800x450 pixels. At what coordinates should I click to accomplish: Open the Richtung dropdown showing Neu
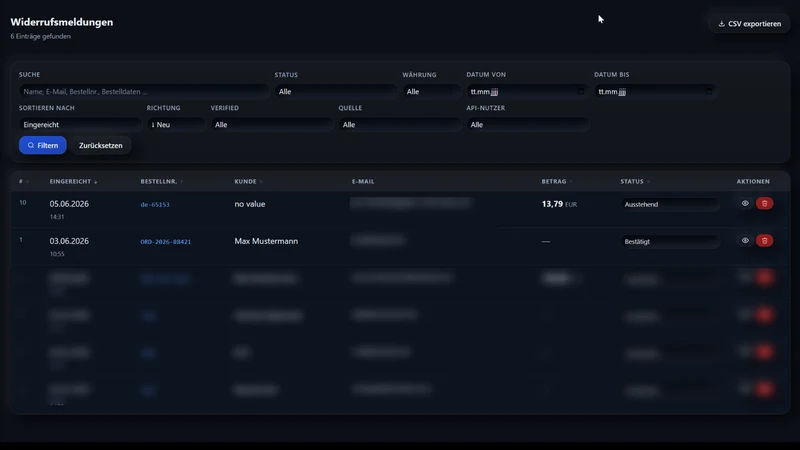pos(176,124)
